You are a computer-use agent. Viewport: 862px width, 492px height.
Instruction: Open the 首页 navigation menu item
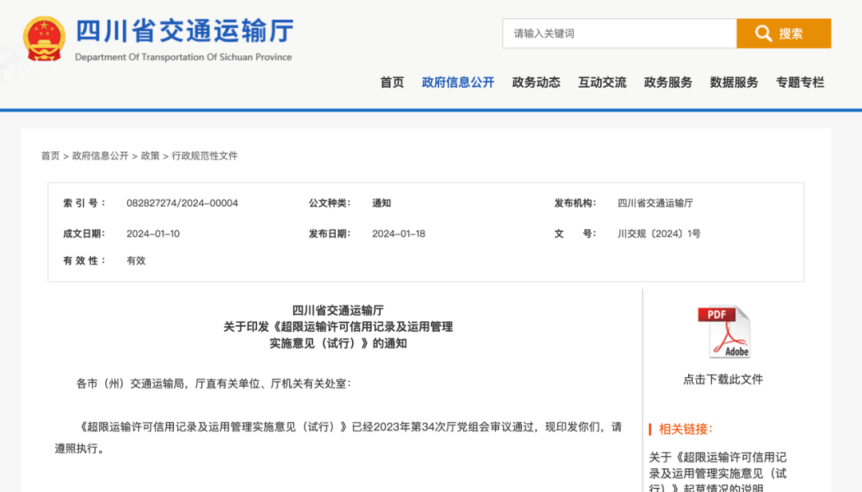392,82
